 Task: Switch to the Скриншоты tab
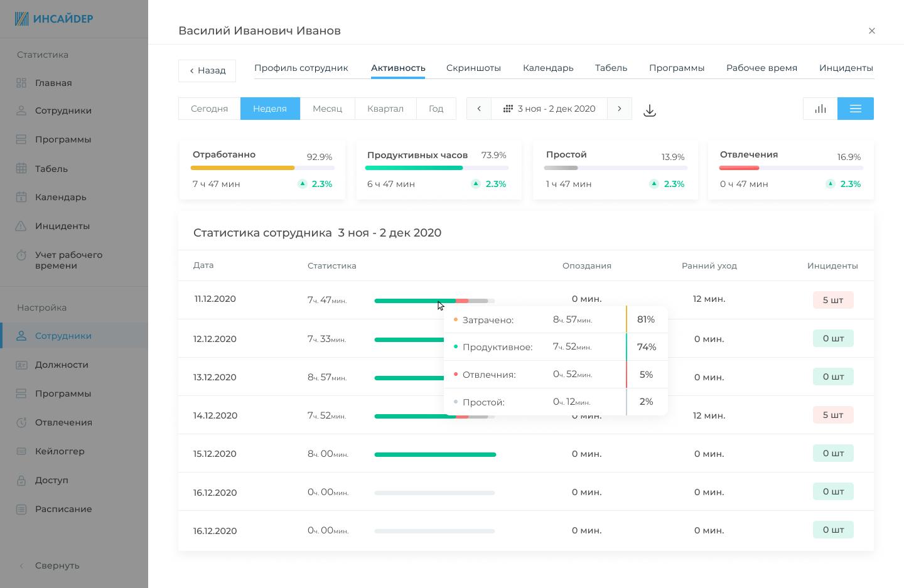pos(473,68)
